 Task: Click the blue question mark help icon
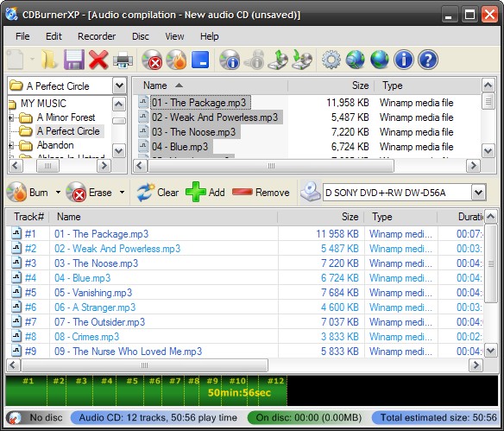coord(428,60)
